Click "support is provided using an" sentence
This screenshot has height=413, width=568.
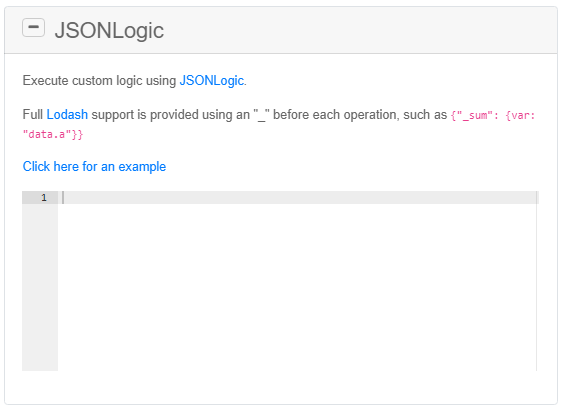[x=171, y=115]
